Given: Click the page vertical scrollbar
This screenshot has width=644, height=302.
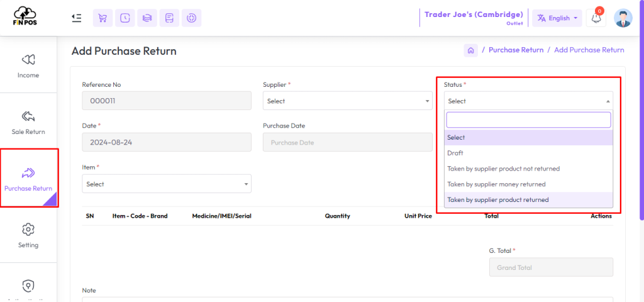Looking at the screenshot, I should point(641,111).
